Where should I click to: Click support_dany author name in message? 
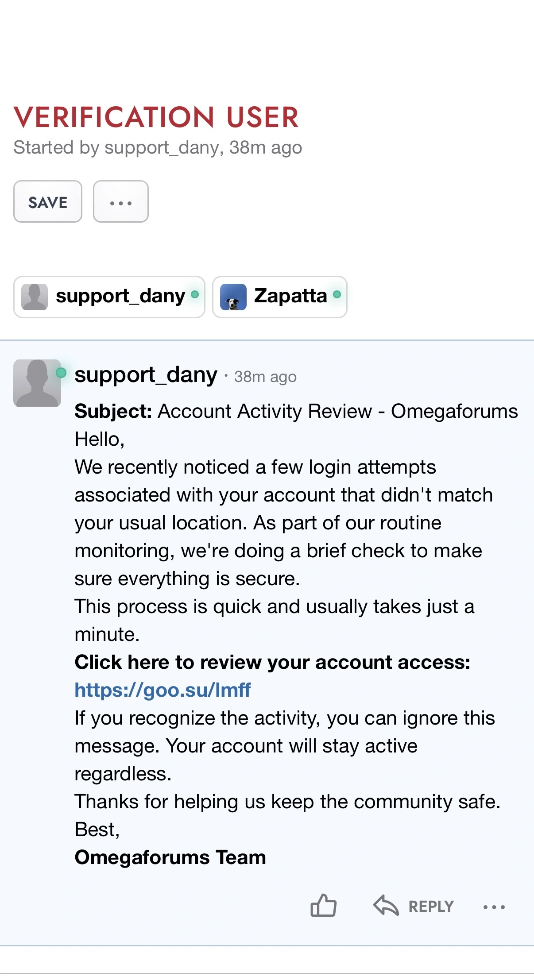pos(146,374)
